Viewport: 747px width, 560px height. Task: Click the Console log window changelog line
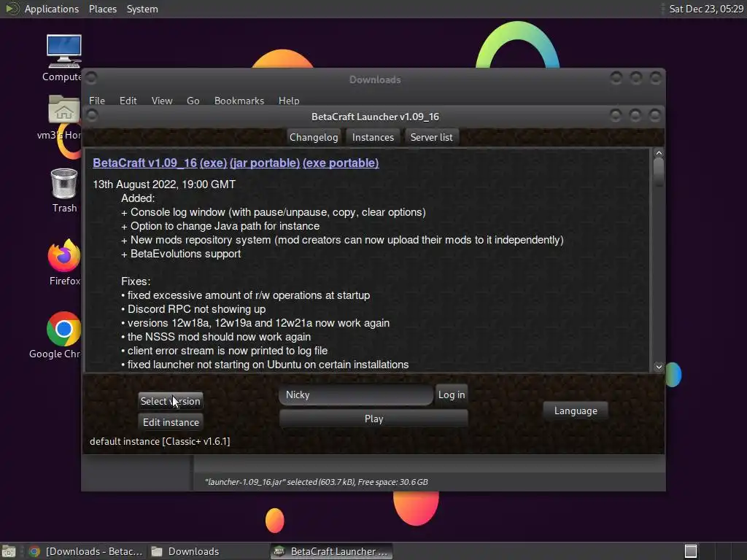(x=274, y=212)
